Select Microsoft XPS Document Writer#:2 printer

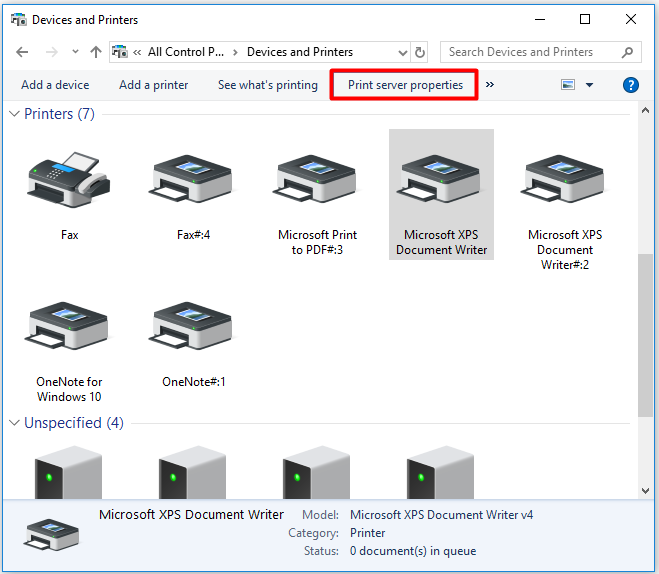[x=565, y=181]
